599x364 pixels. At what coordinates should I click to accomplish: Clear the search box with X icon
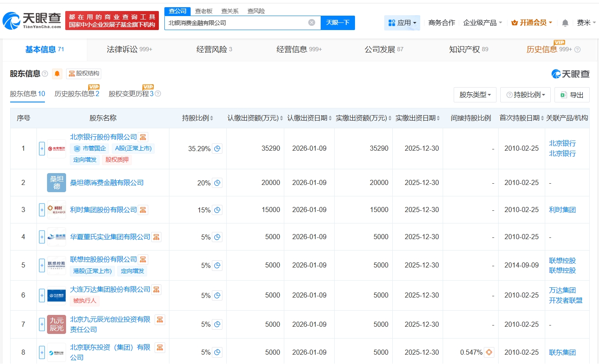[311, 23]
